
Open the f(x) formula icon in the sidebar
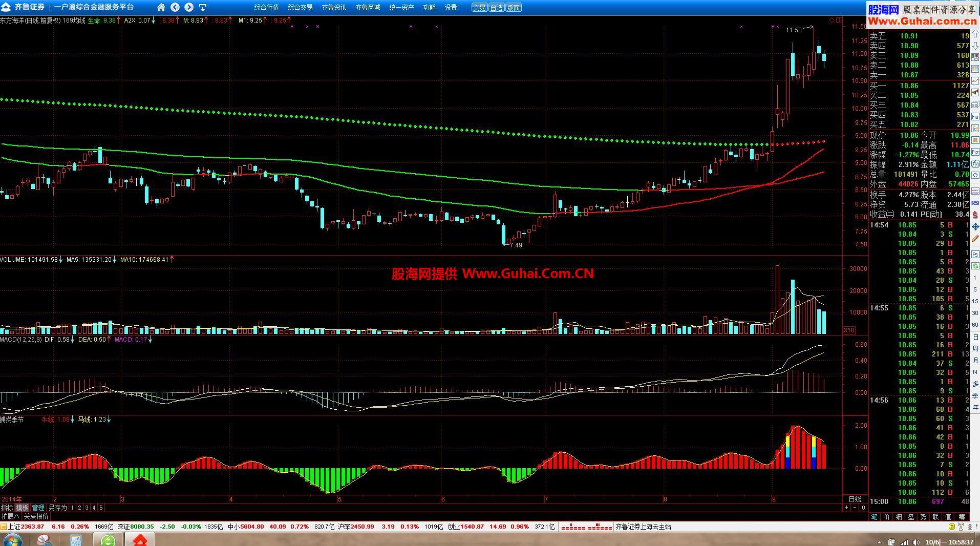coord(975,163)
